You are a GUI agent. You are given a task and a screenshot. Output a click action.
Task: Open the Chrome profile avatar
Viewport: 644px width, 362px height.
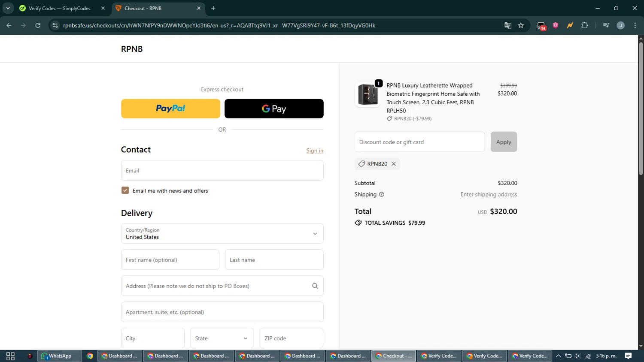pos(620,25)
